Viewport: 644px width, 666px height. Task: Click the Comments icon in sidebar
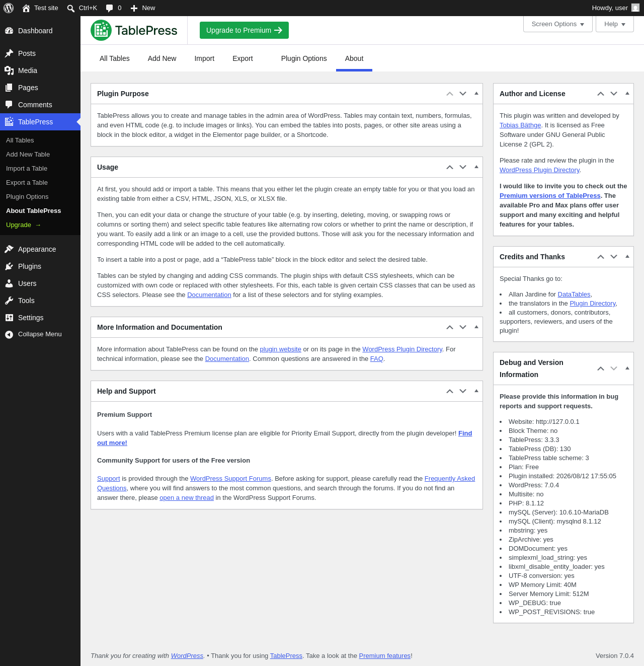click(9, 105)
